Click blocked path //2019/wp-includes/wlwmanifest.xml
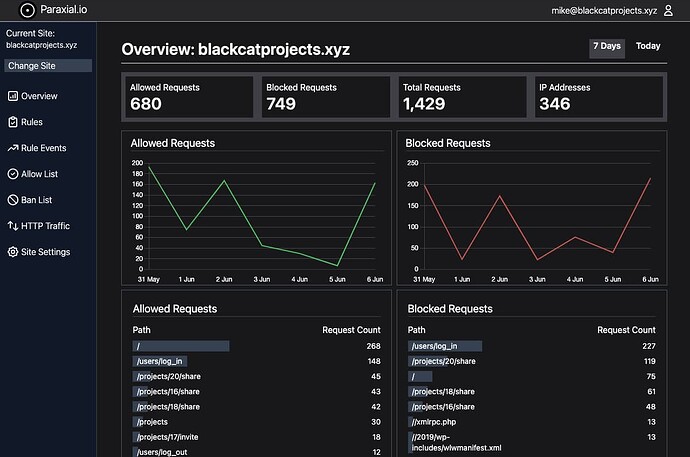Image resolution: width=690 pixels, height=457 pixels. tap(532, 442)
